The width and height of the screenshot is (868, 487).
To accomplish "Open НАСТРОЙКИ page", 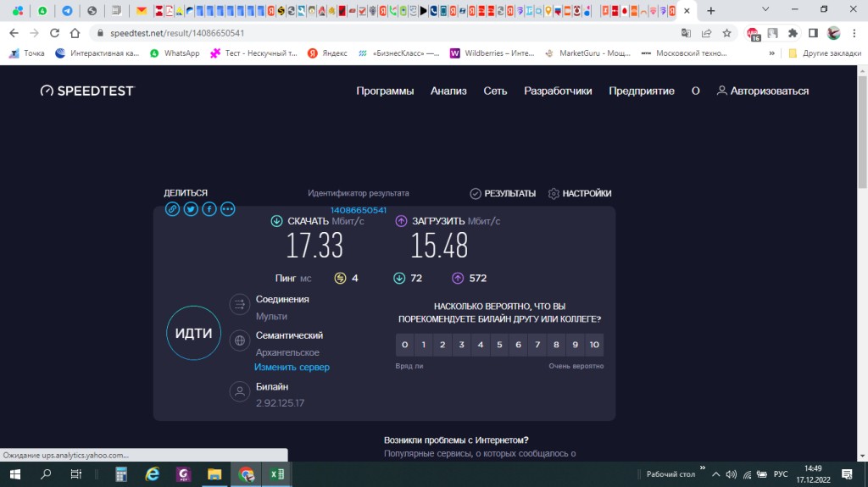I will click(580, 193).
